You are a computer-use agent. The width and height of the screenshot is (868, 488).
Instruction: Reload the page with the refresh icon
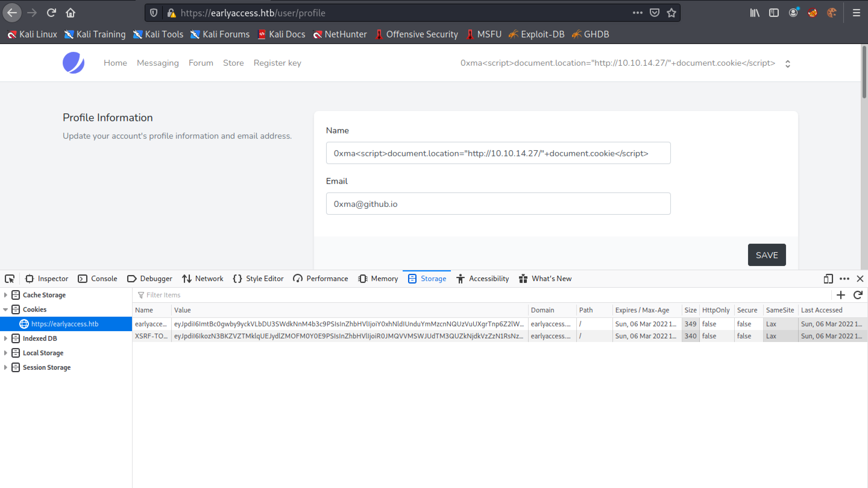(x=51, y=13)
